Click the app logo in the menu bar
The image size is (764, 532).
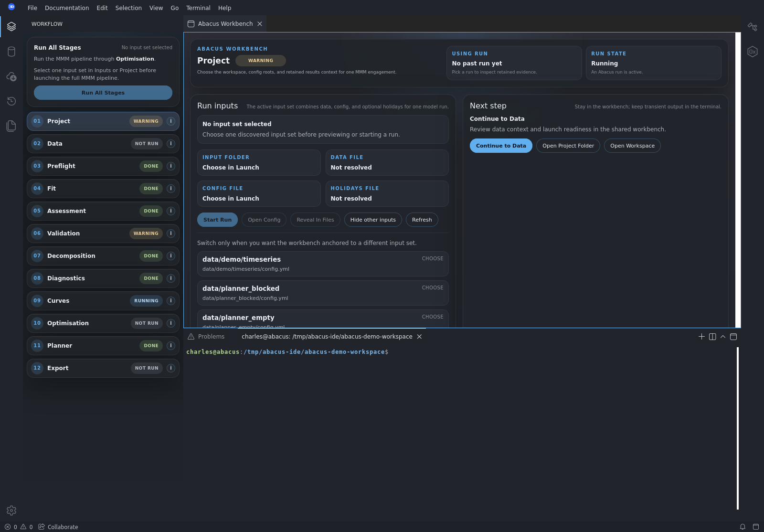pos(11,7)
